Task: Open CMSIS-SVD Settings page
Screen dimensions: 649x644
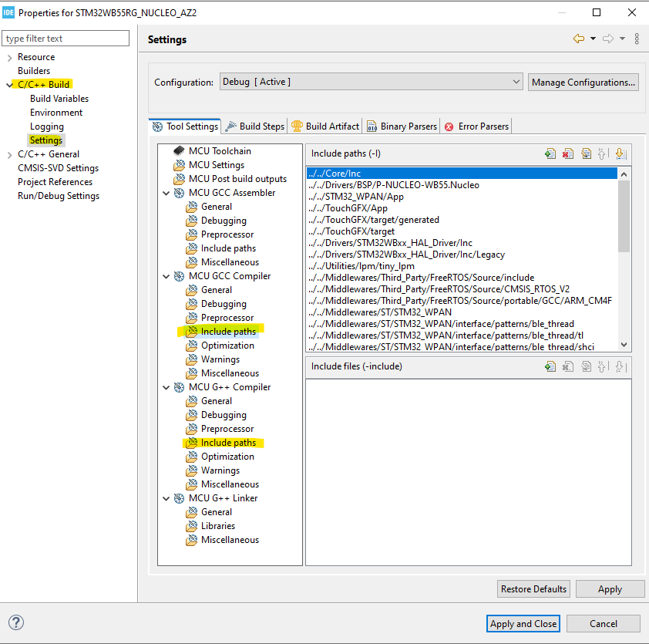Action: (x=58, y=168)
